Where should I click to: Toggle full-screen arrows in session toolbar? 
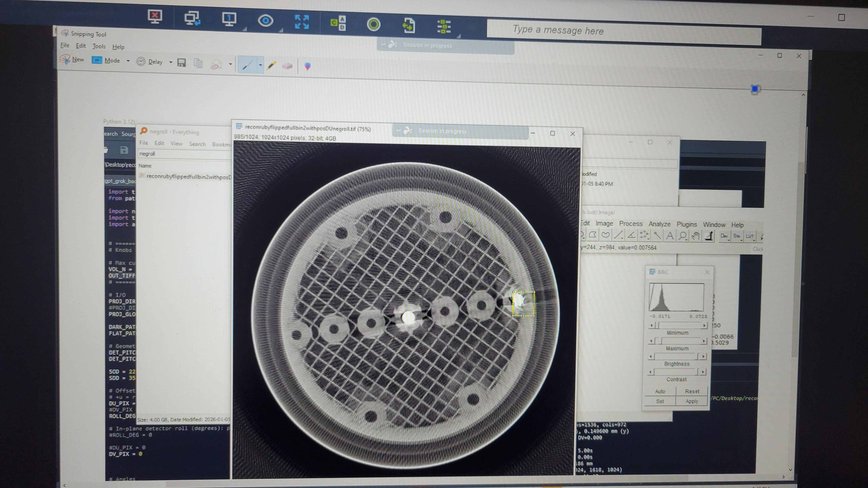tap(302, 22)
